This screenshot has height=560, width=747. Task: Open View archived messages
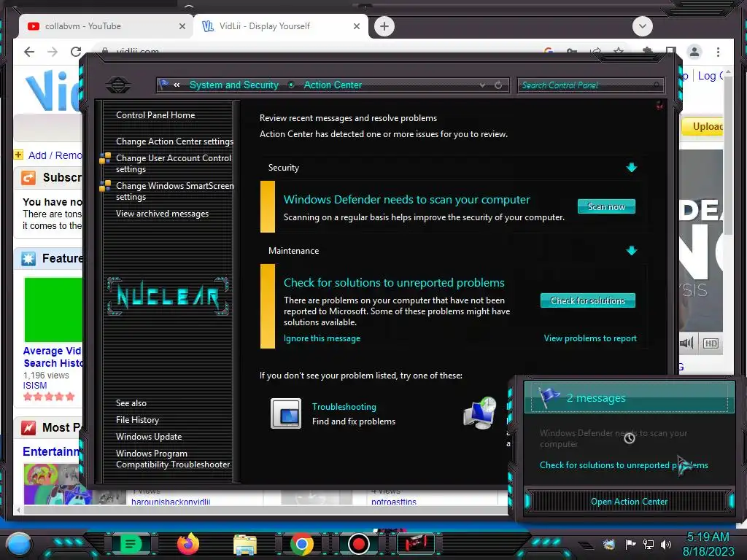[x=162, y=214]
